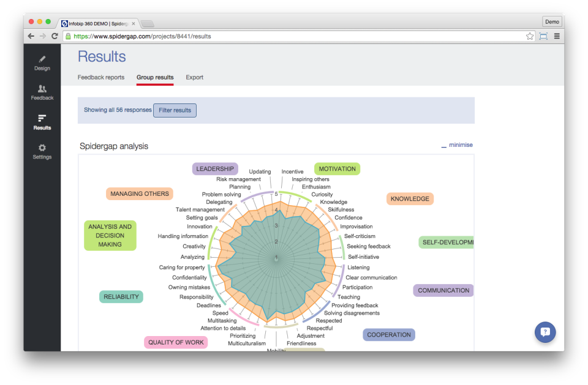Open the Feedback people icon in sidebar
The image size is (588, 385).
point(42,89)
